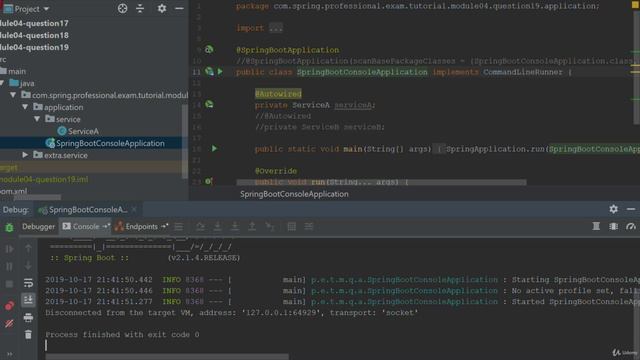Click run gutter arrow beside class declaration
Screen dimensions: 640x360
point(220,71)
